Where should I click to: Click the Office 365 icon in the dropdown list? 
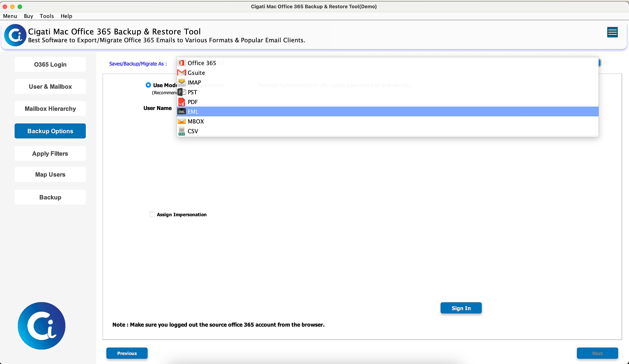(182, 63)
